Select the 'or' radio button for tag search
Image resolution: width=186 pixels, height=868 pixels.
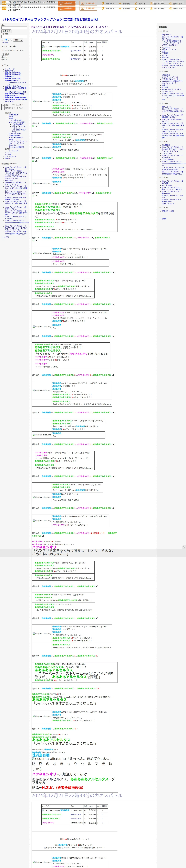tap(11, 39)
